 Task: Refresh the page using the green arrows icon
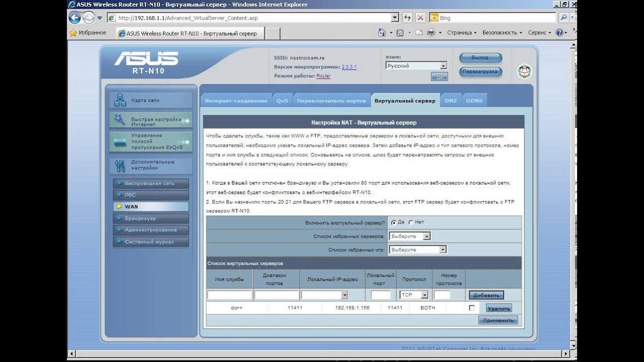(408, 18)
